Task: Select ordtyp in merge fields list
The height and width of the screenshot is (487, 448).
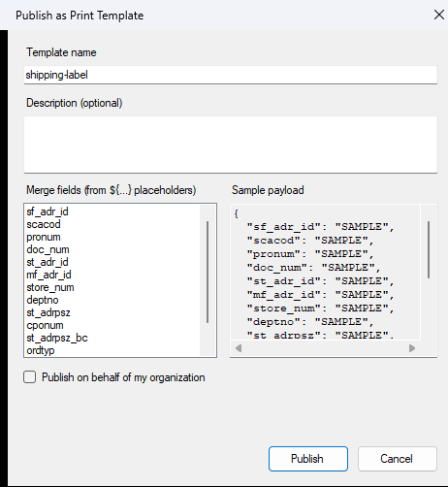Action: coord(41,350)
